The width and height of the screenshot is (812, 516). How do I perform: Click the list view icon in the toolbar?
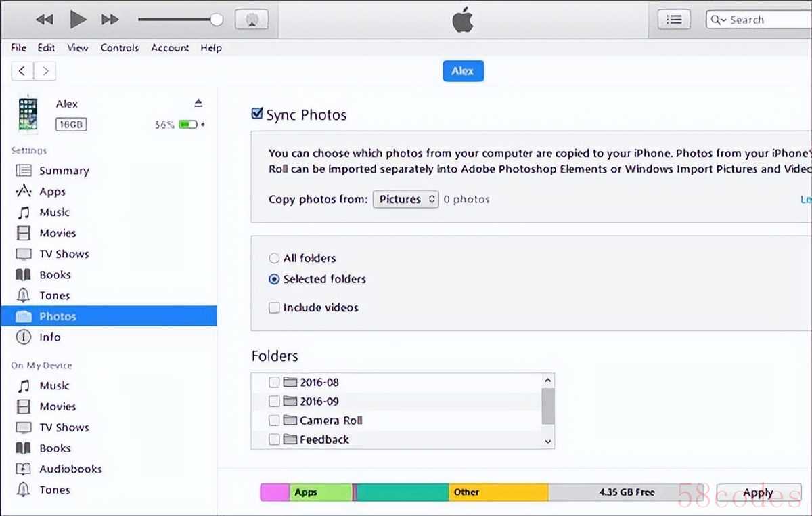click(x=674, y=20)
